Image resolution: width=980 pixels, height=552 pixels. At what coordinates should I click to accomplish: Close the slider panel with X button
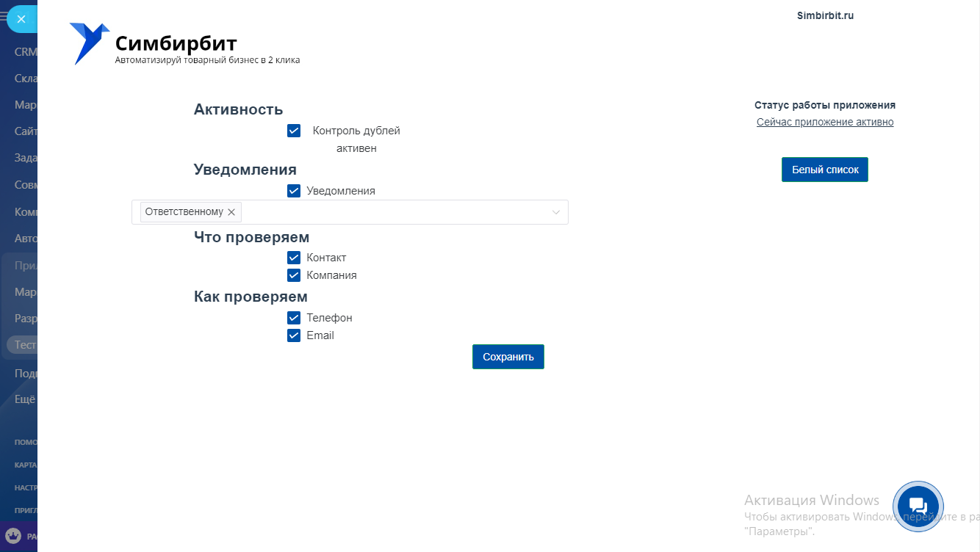coord(21,19)
